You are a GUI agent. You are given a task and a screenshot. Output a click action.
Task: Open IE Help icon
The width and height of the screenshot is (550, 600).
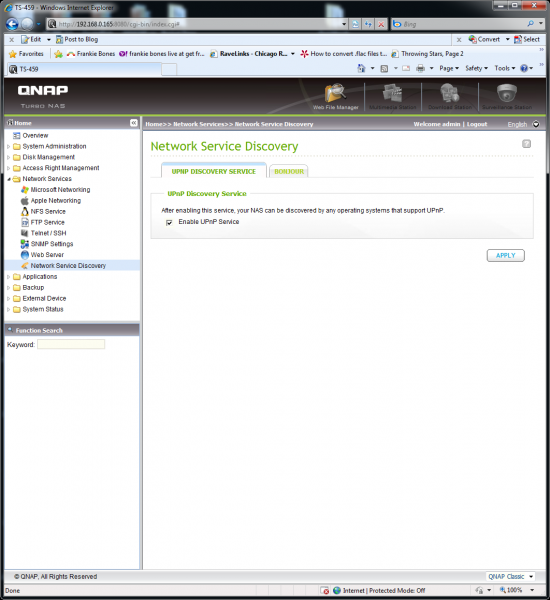coord(524,68)
